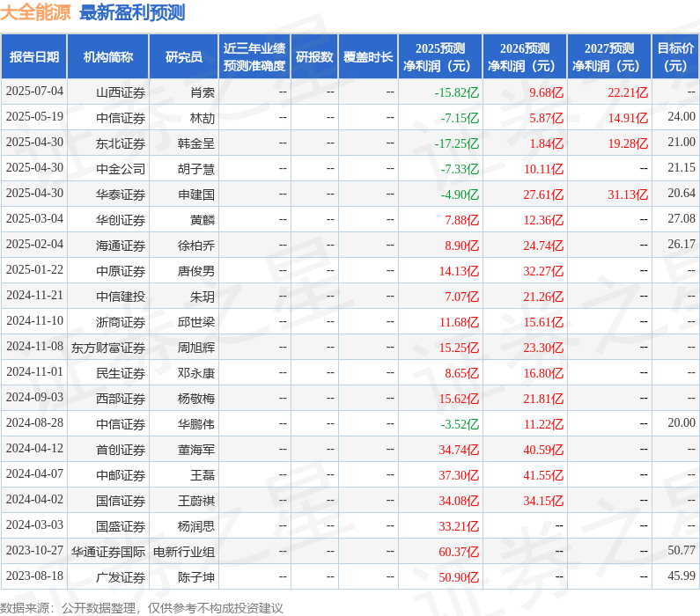Click the 大全能源 title text

click(35, 12)
